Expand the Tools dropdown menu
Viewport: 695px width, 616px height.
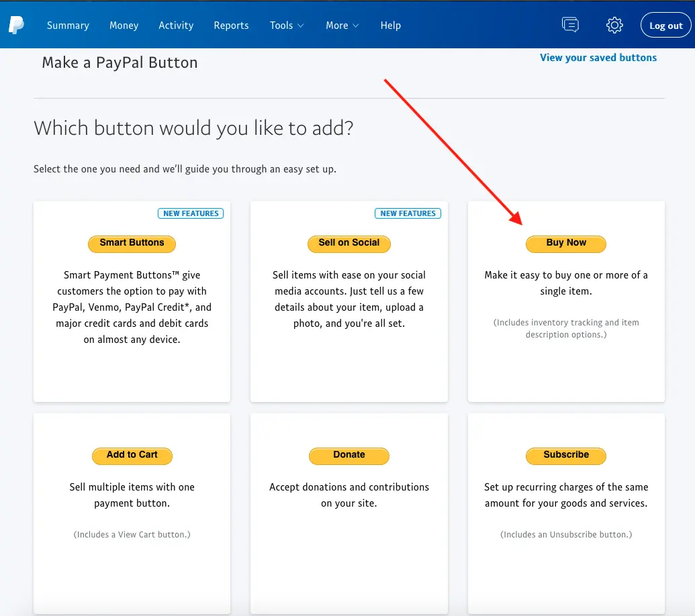(286, 25)
